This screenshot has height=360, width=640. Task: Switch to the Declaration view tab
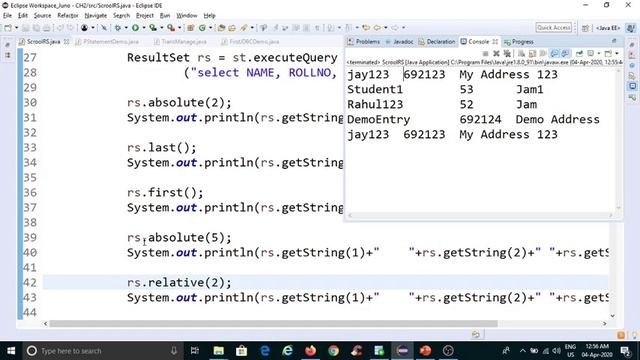(x=437, y=42)
